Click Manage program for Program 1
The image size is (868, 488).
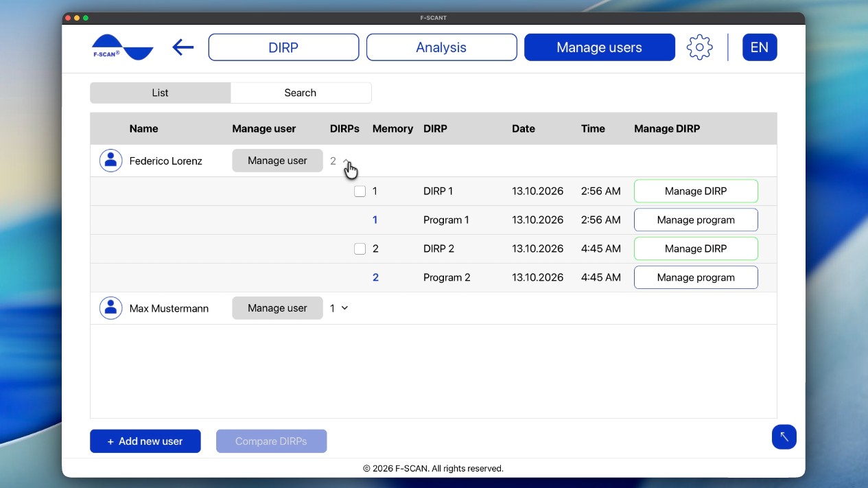(696, 220)
